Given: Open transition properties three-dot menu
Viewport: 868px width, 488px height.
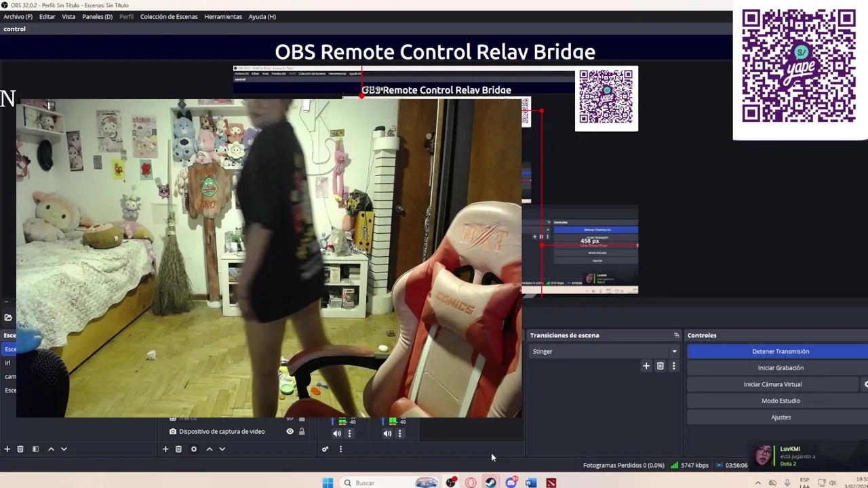Looking at the screenshot, I should (x=673, y=366).
